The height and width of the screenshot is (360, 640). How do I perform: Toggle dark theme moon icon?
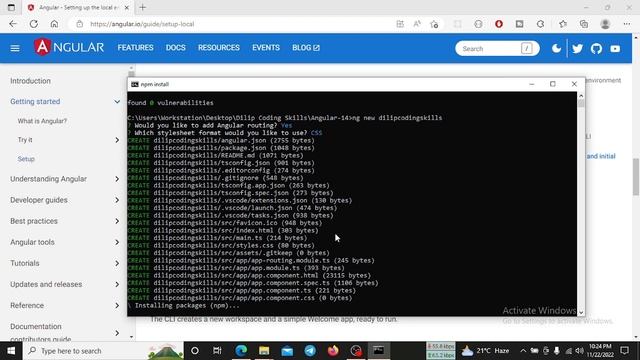(x=556, y=49)
